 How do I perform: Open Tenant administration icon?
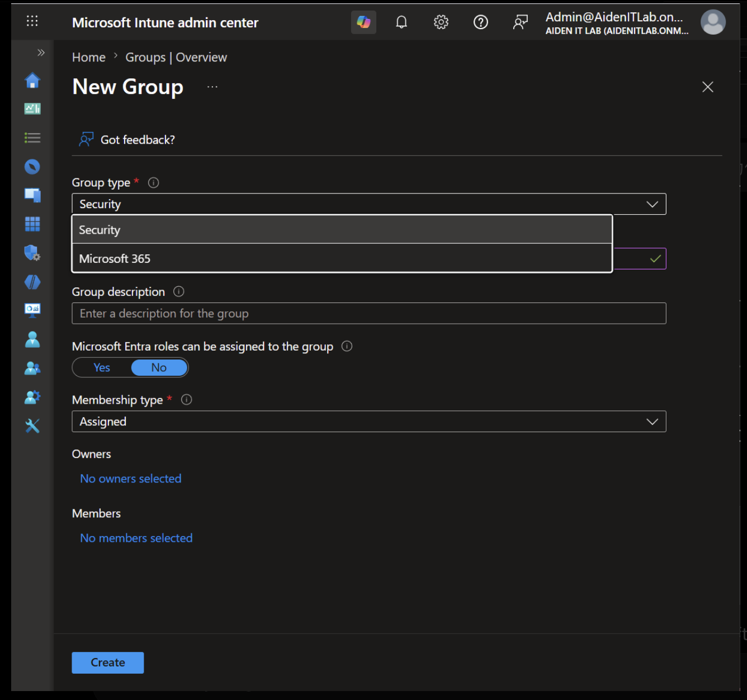pos(32,397)
